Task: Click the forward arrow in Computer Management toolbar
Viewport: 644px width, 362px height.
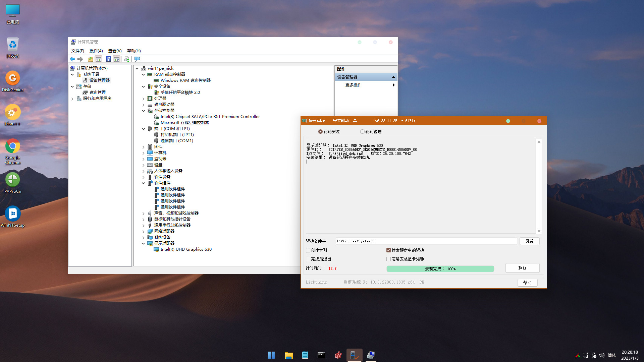Action: click(x=80, y=59)
